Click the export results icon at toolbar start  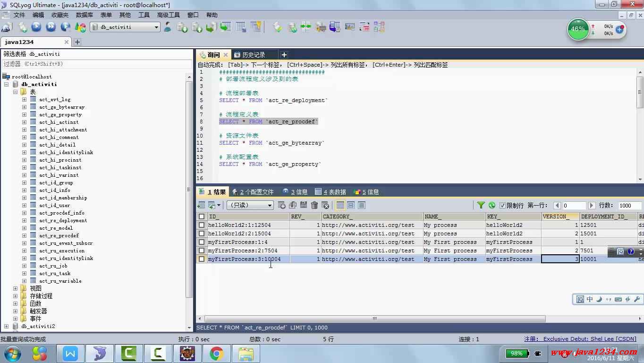click(x=201, y=205)
